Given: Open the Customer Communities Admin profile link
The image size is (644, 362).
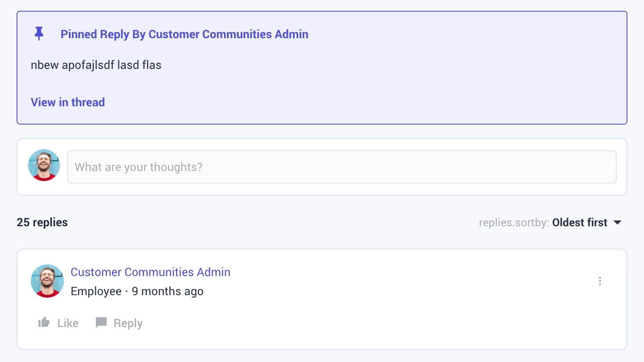Looking at the screenshot, I should coord(150,272).
